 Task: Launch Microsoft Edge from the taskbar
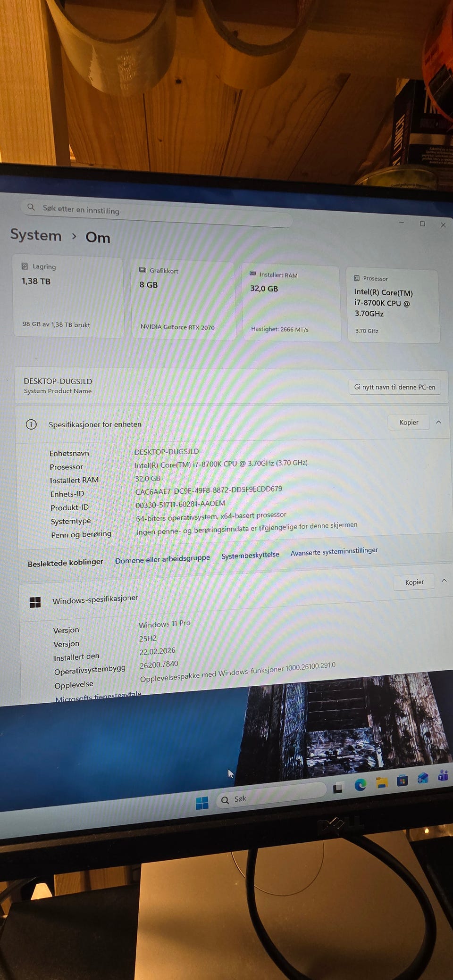pyautogui.click(x=360, y=785)
